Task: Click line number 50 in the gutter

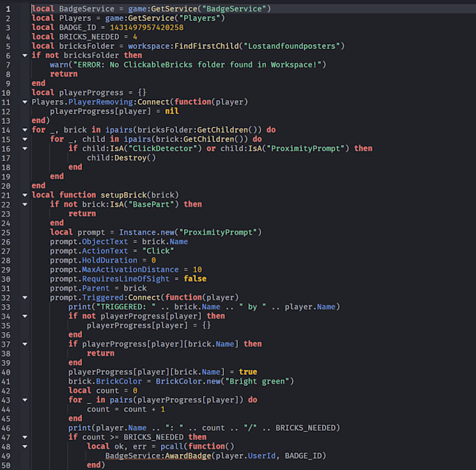Action: click(x=6, y=465)
